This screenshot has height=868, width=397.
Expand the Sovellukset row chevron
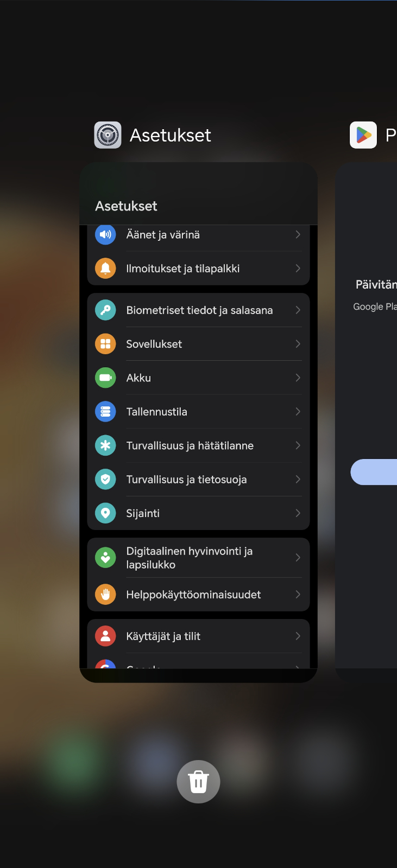pyautogui.click(x=298, y=344)
